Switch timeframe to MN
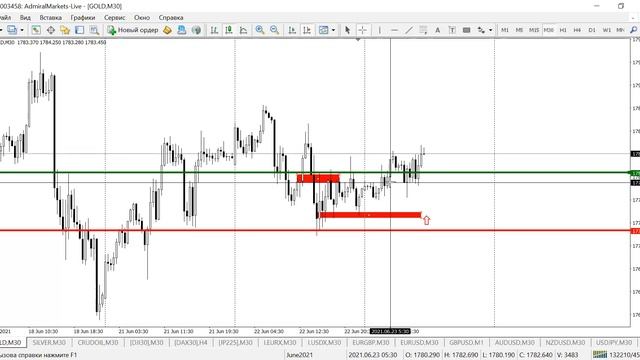The width and height of the screenshot is (640, 360). pyautogui.click(x=620, y=30)
